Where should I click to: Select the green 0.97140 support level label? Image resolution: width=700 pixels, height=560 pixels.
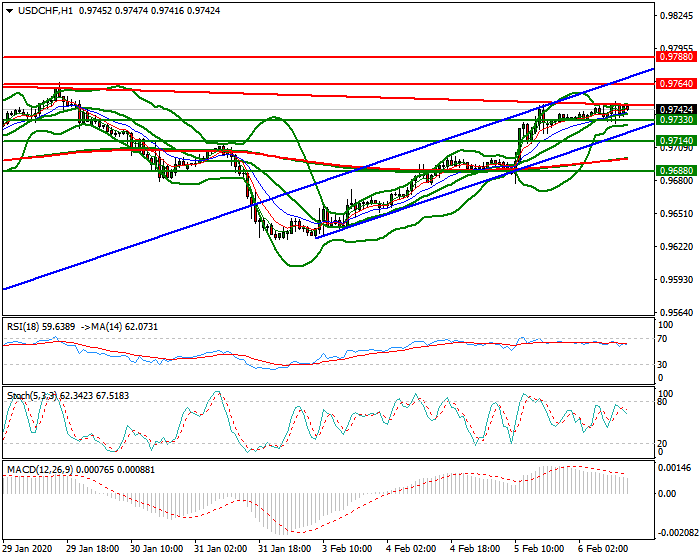click(676, 141)
